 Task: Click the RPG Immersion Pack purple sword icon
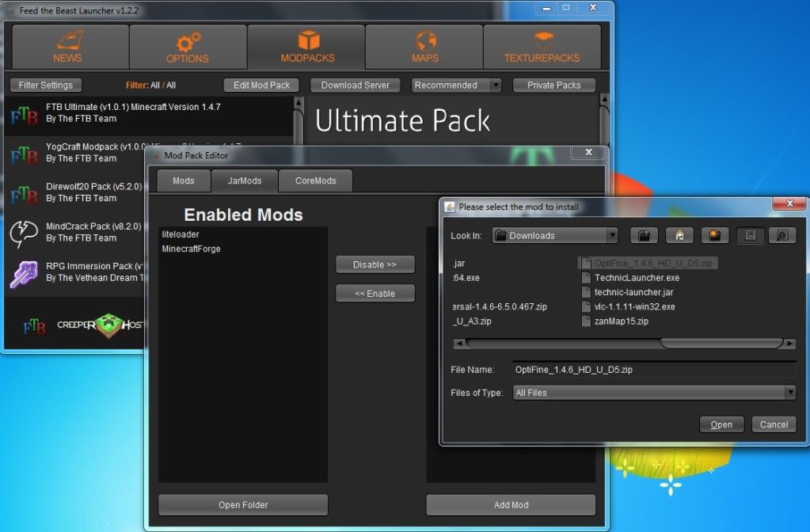(24, 274)
